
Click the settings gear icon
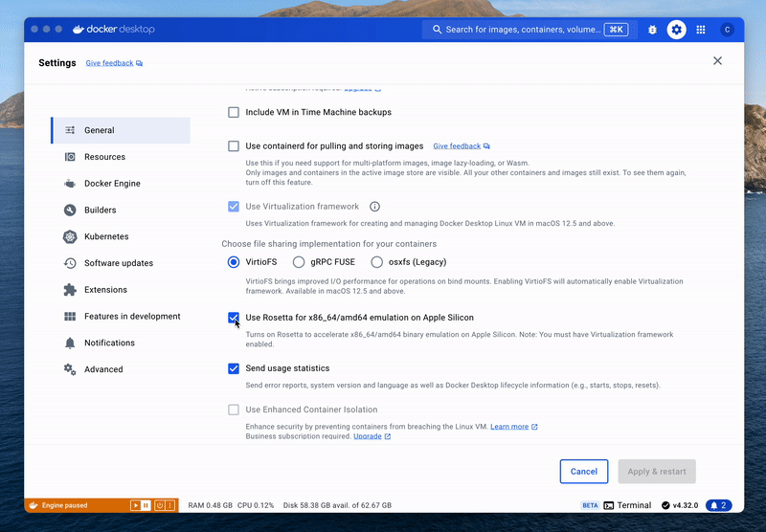(x=677, y=30)
